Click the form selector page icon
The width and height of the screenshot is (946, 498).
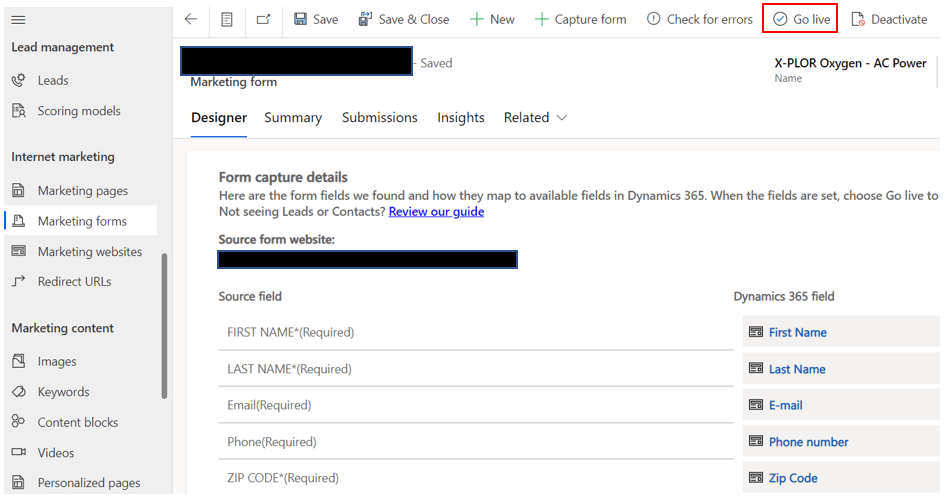227,19
